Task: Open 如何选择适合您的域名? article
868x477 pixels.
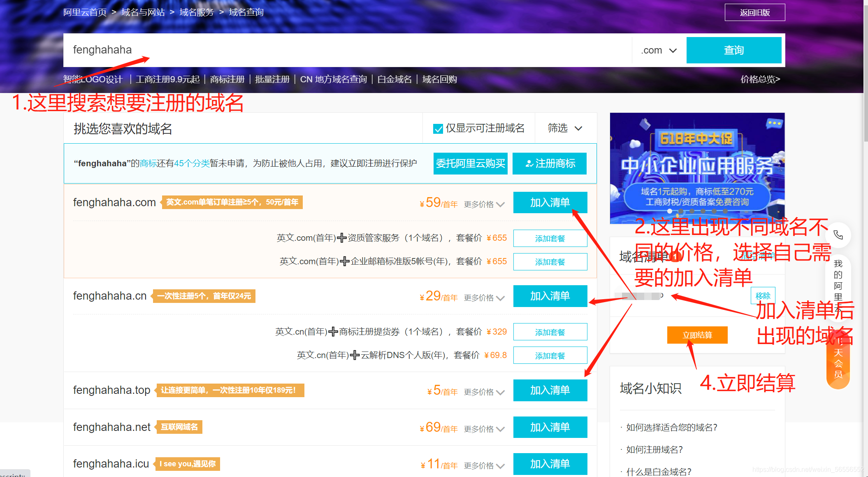Action: pyautogui.click(x=671, y=427)
